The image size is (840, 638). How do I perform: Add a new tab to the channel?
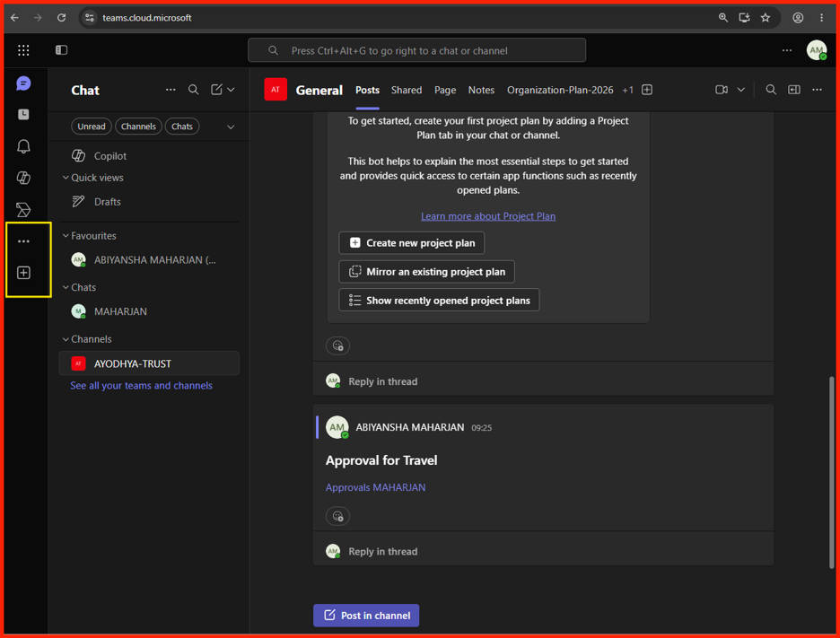click(x=647, y=90)
